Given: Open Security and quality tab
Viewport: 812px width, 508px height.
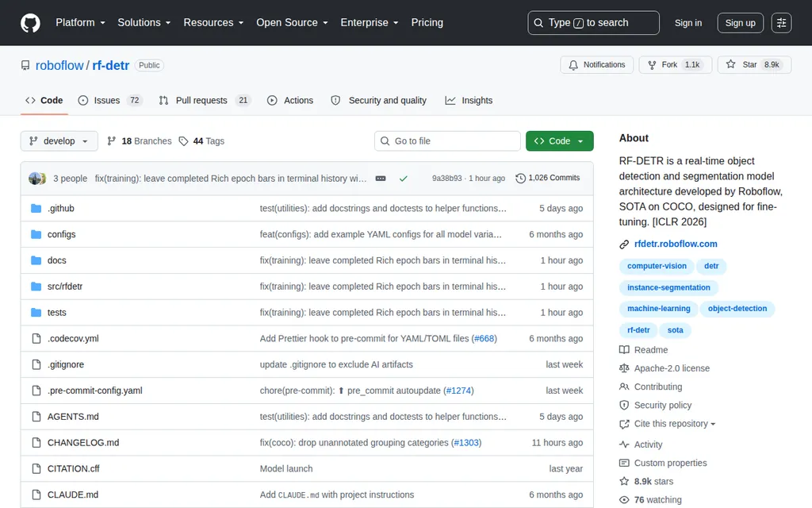Looking at the screenshot, I should [378, 101].
